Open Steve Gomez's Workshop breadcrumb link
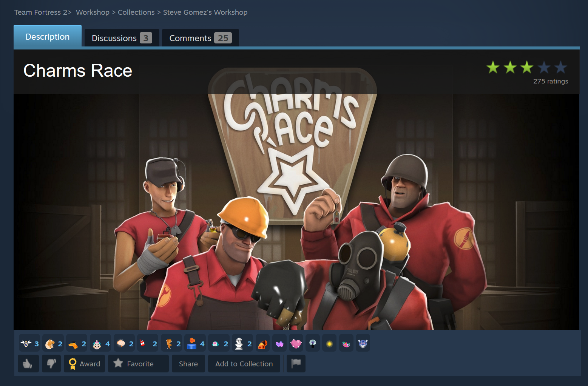The height and width of the screenshot is (386, 588). [205, 12]
